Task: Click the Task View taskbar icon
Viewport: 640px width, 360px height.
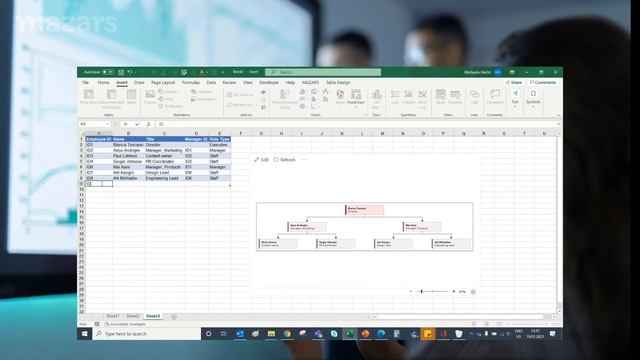Action: 224,334
